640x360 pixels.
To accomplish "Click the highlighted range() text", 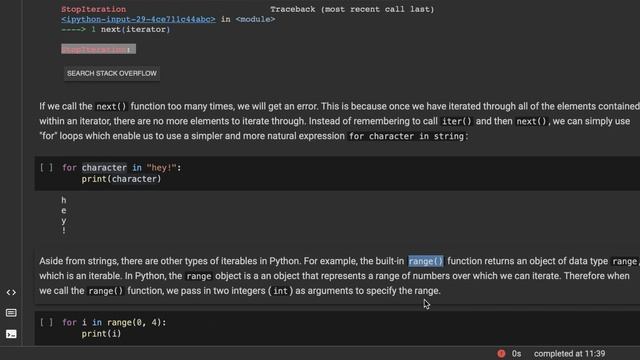I will (x=425, y=261).
